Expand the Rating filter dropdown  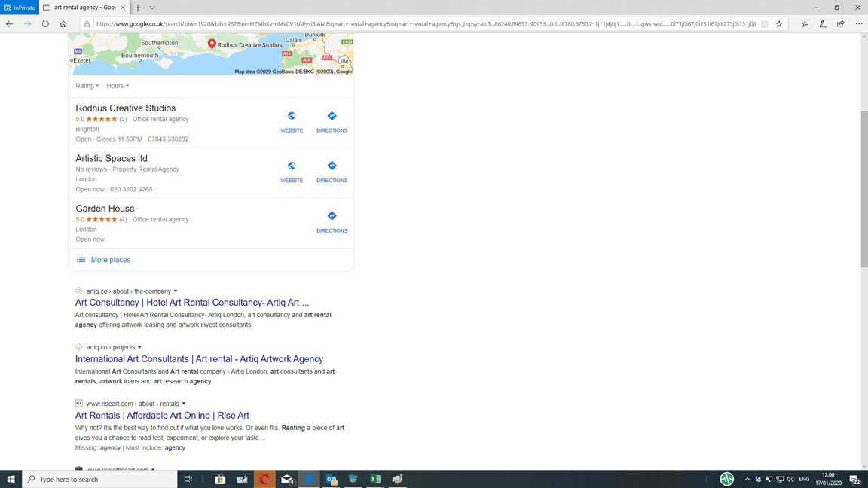pos(87,86)
